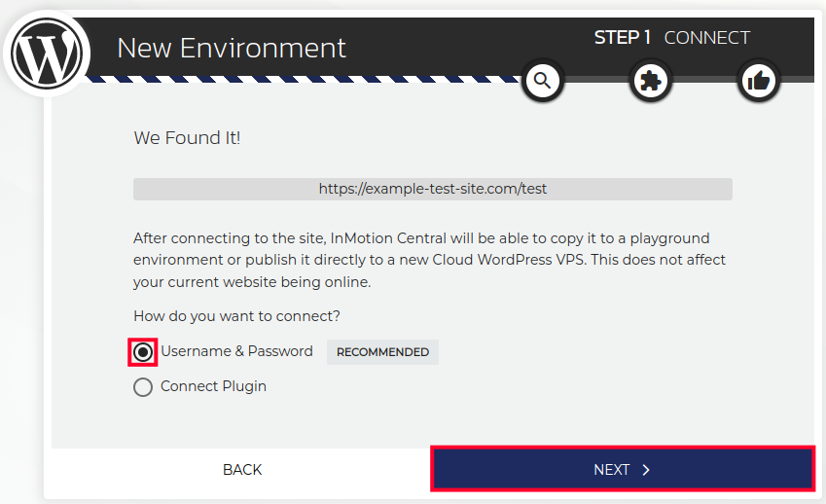Click the "We Found It!" heading
This screenshot has height=504, width=826.
[187, 138]
